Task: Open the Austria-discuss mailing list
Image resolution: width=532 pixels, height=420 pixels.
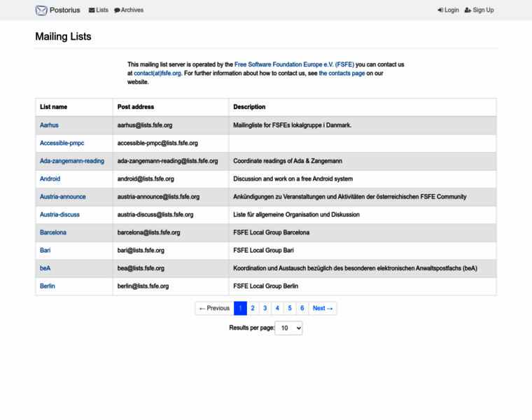Action: 59,215
